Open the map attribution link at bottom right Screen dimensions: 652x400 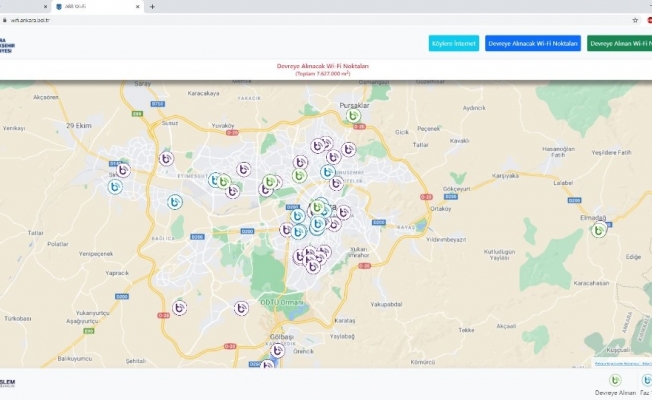[621, 363]
